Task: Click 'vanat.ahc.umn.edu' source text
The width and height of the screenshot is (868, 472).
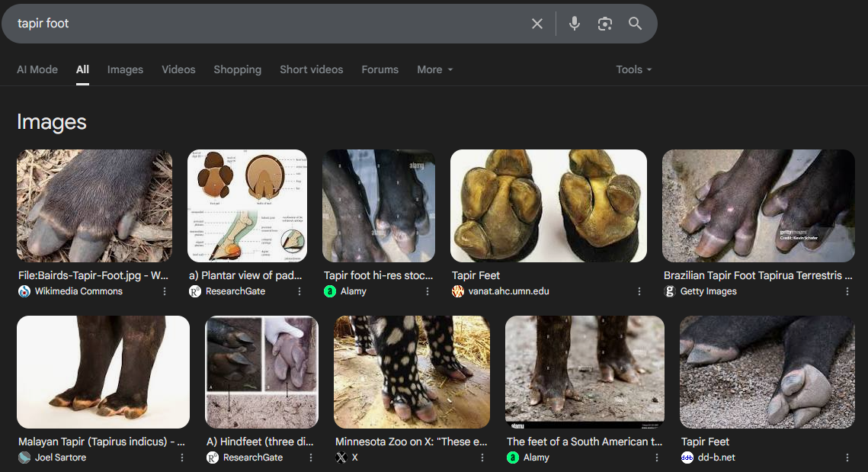Action: point(509,291)
